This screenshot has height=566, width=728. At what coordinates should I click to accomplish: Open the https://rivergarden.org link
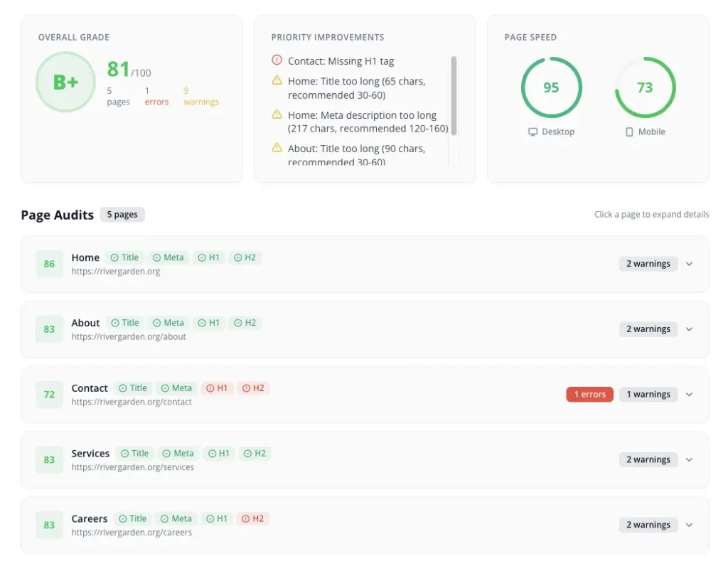coord(116,272)
